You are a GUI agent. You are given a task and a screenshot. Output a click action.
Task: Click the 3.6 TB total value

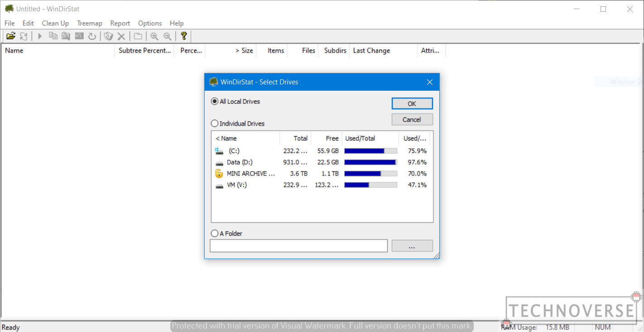pos(299,174)
